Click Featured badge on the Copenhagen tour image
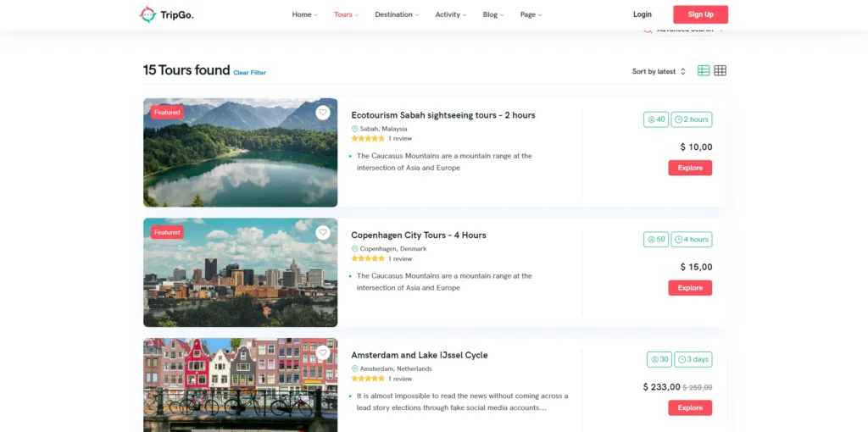The width and height of the screenshot is (868, 432). [167, 232]
